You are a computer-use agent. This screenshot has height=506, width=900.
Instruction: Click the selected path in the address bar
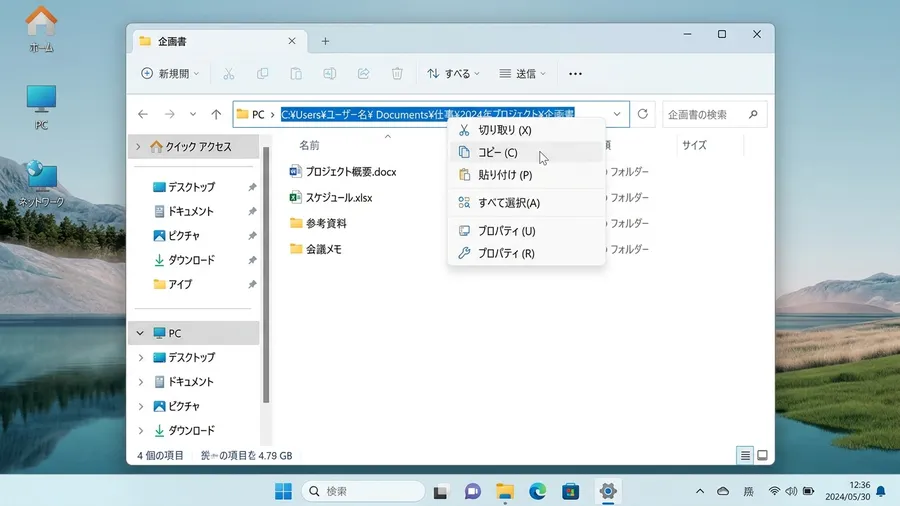click(x=428, y=114)
